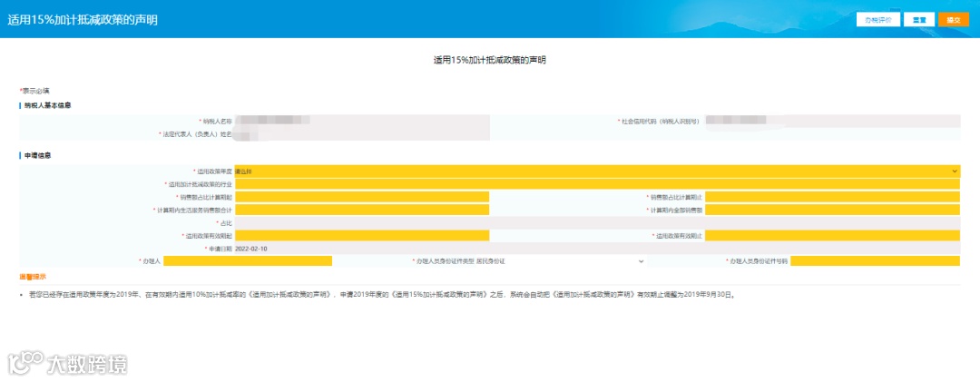Click the 适用加计抵减政策的行业 input field
Image resolution: width=980 pixels, height=382 pixels.
tap(597, 184)
